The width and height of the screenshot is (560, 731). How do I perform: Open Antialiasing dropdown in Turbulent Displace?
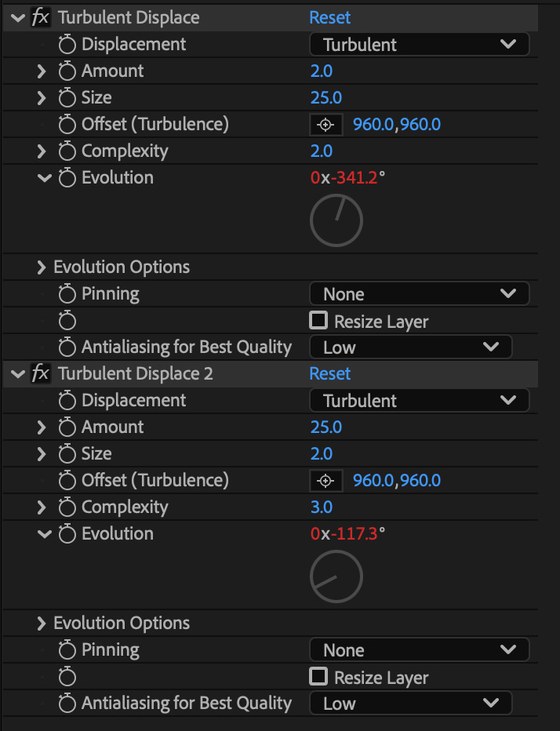coord(411,347)
